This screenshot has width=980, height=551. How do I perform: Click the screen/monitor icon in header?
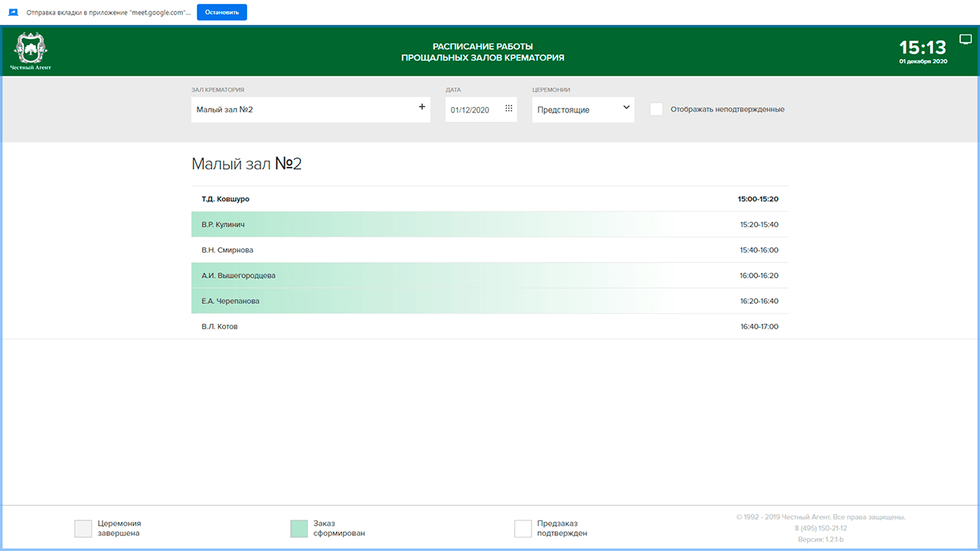pos(965,39)
